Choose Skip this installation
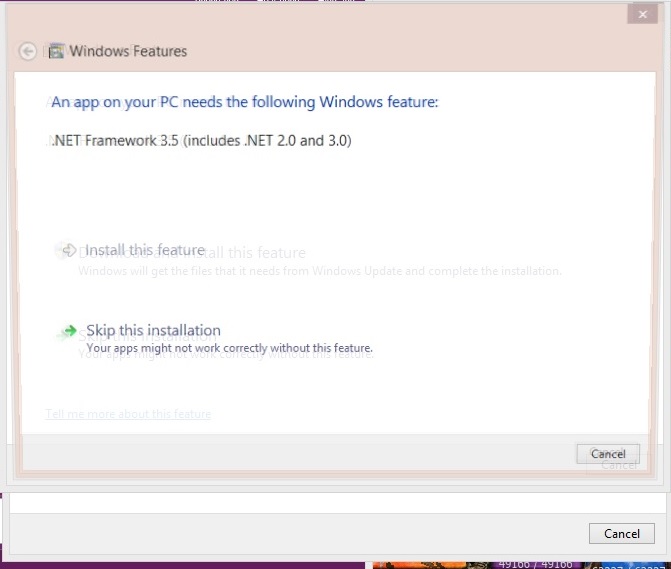This screenshot has width=671, height=569. [x=153, y=330]
